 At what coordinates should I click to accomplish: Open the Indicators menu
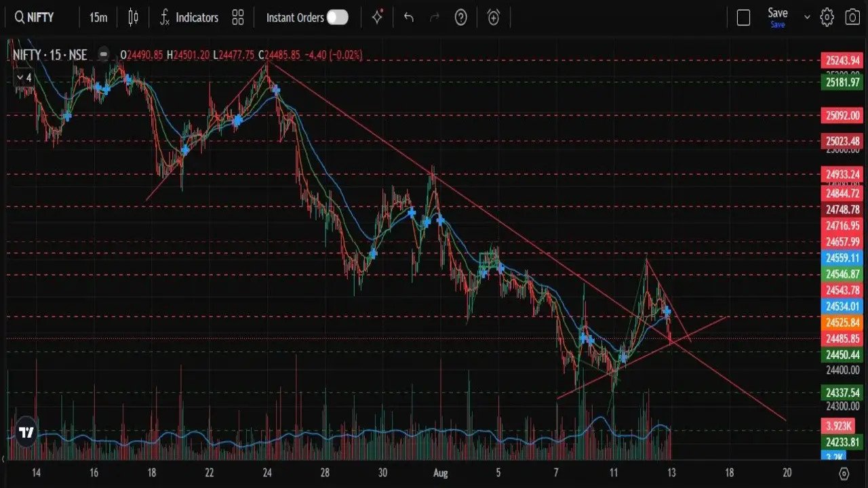pos(189,18)
